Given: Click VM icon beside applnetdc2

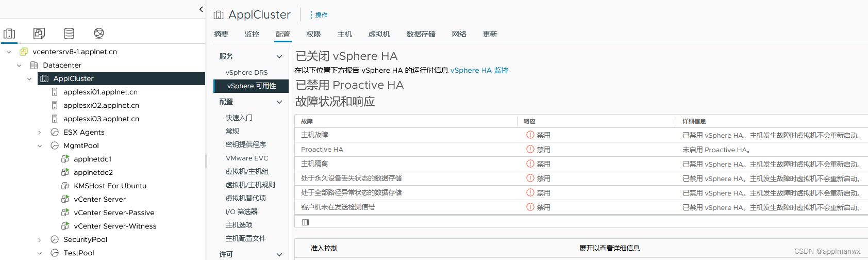Looking at the screenshot, I should [x=65, y=172].
